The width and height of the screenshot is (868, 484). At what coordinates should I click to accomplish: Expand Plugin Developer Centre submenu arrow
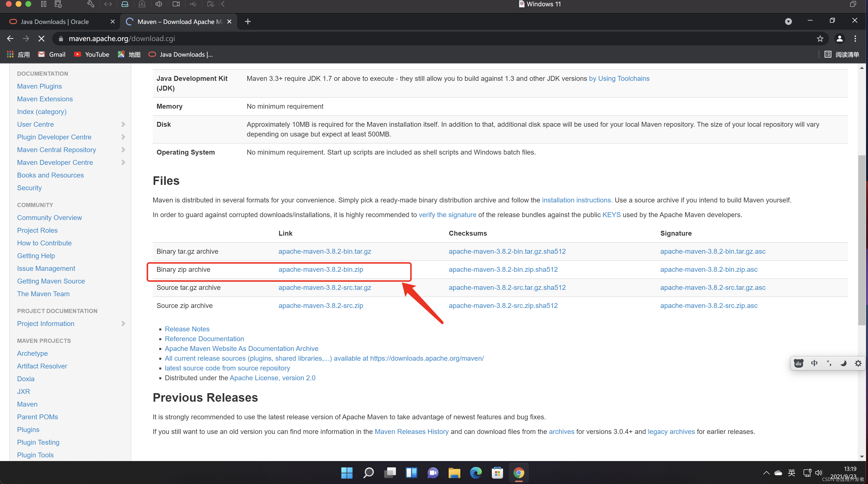(x=123, y=137)
